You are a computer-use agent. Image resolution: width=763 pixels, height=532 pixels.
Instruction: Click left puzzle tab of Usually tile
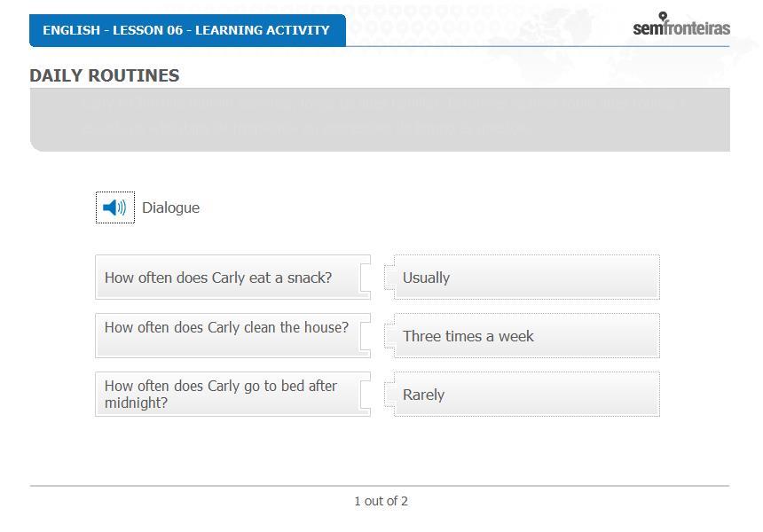(x=389, y=278)
